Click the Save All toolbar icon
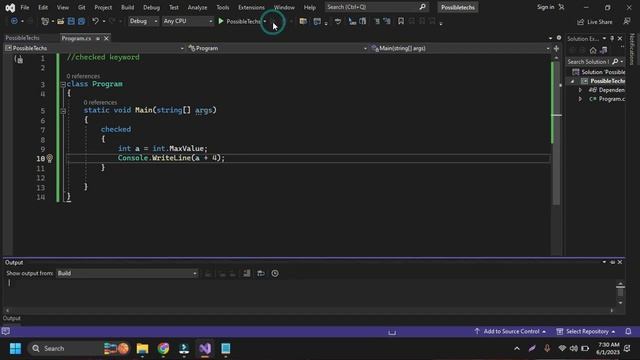The height and width of the screenshot is (360, 640). click(x=81, y=21)
